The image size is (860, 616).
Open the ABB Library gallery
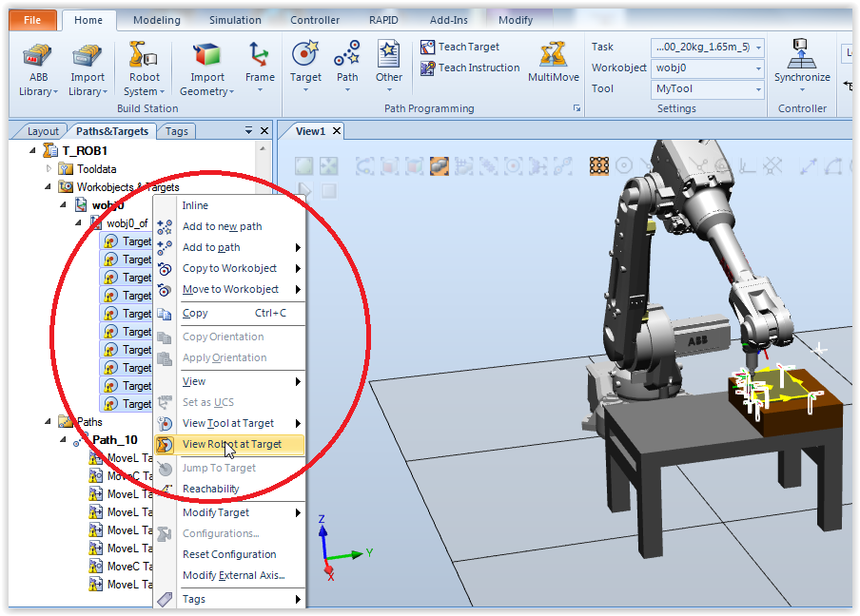click(x=38, y=69)
